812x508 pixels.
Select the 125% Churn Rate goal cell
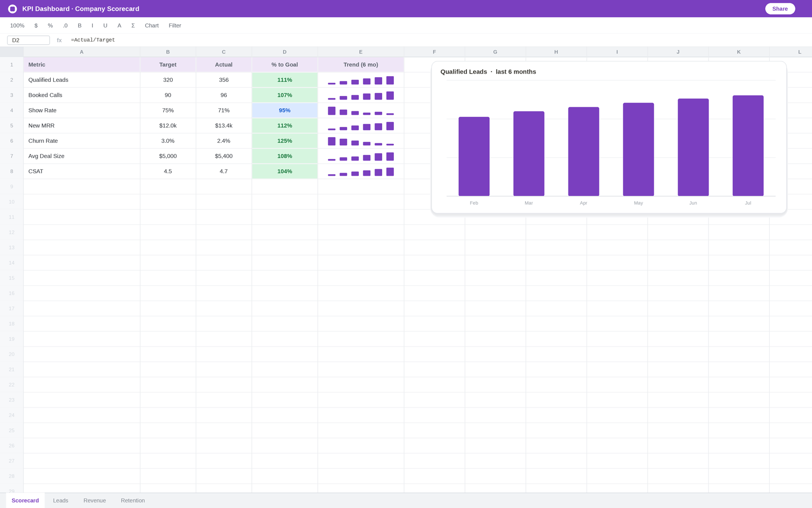click(x=285, y=141)
